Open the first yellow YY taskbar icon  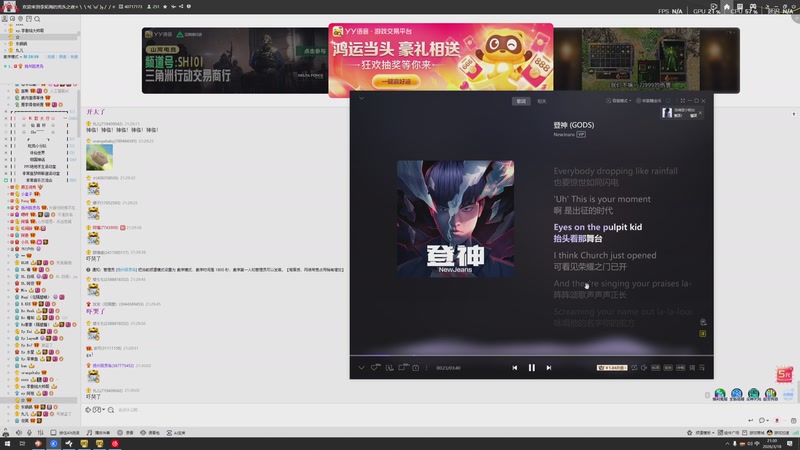84,444
